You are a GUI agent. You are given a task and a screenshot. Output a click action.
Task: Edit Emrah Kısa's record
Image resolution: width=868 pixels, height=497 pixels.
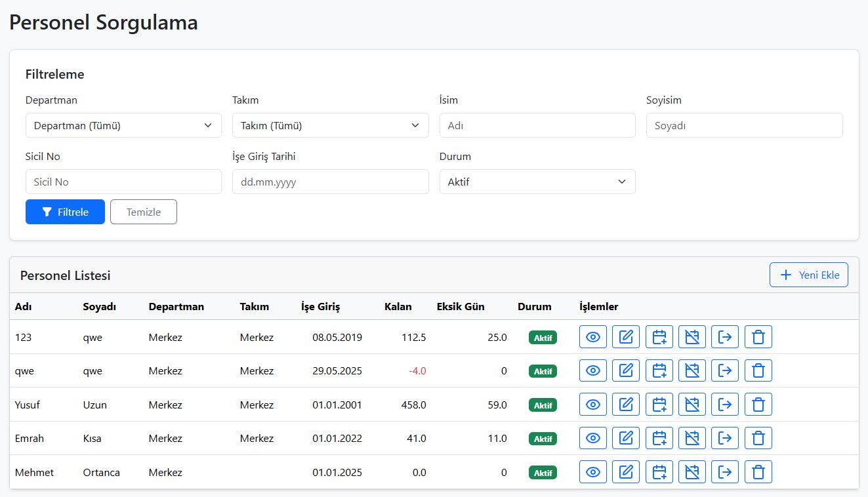626,438
